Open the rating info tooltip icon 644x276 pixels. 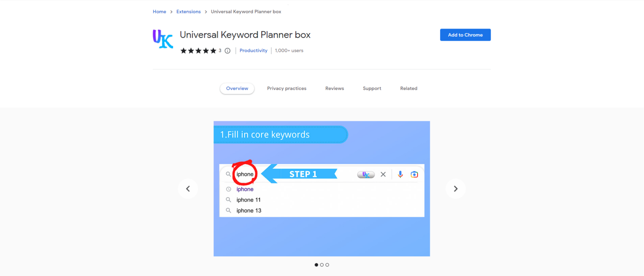pyautogui.click(x=227, y=50)
